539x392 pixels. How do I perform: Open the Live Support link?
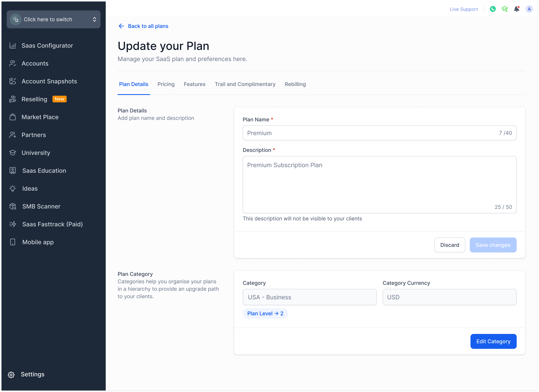pos(463,9)
